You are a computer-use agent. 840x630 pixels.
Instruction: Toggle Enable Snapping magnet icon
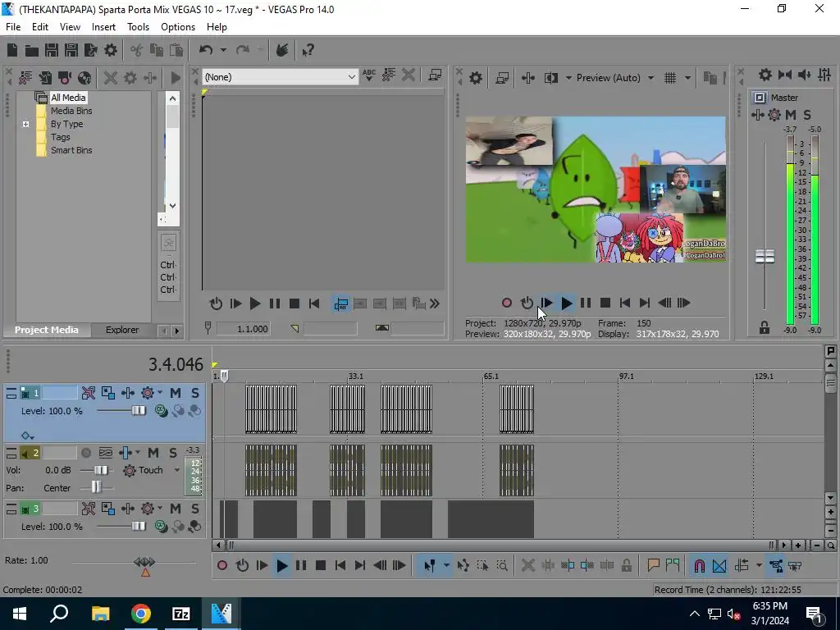(x=700, y=565)
